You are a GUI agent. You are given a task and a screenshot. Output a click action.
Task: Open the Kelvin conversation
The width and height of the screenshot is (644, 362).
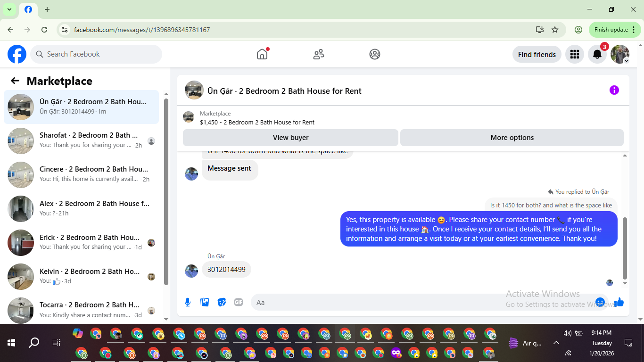(81, 277)
